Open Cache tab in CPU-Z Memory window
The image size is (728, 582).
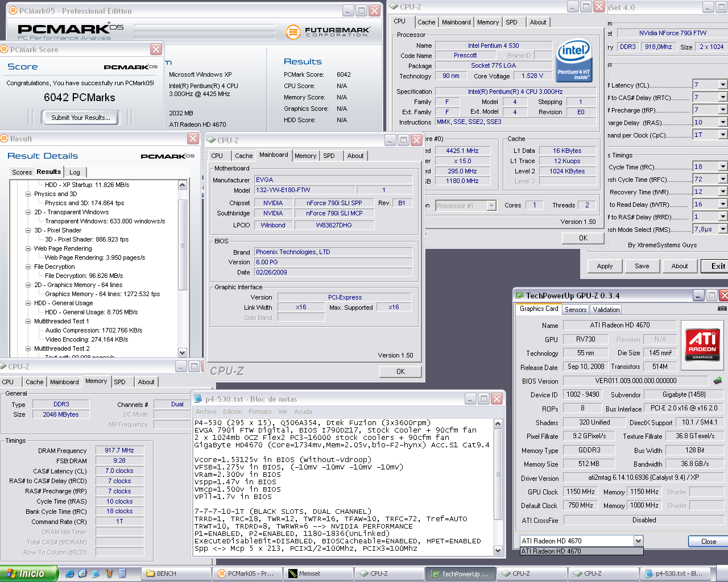click(x=35, y=382)
